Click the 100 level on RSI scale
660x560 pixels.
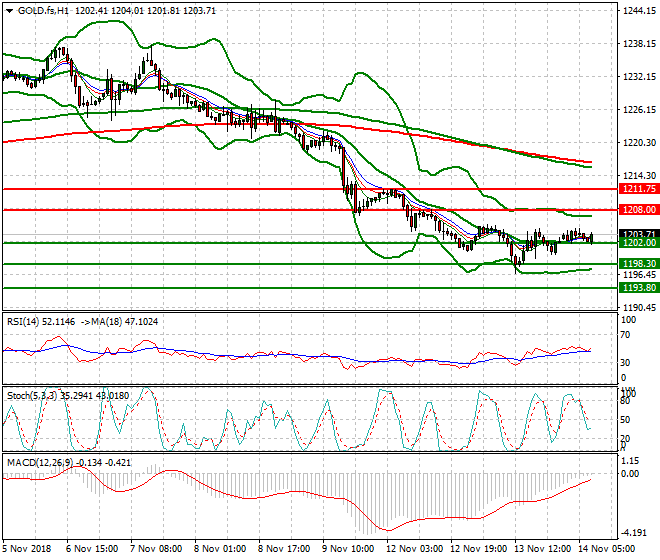pyautogui.click(x=628, y=320)
